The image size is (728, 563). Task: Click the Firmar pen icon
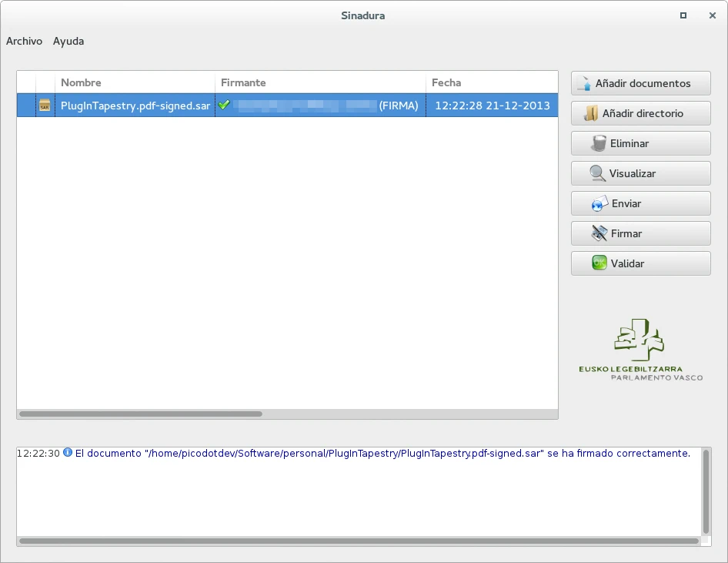[599, 234]
